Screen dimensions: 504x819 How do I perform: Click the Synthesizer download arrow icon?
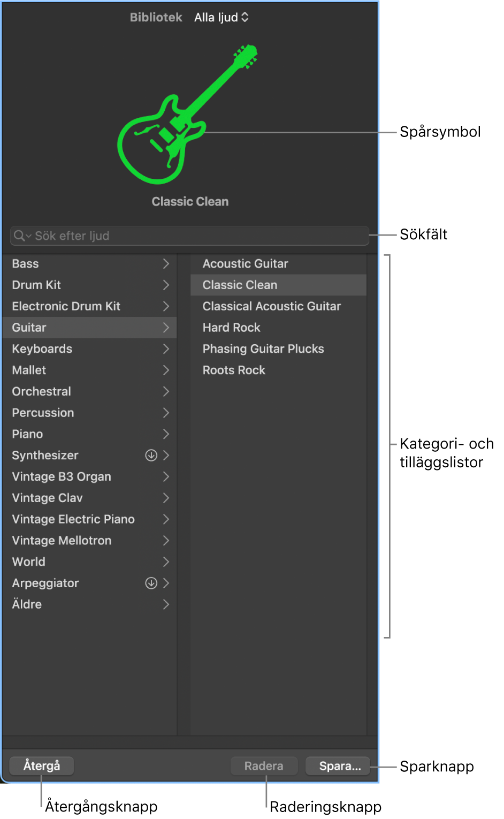pyautogui.click(x=151, y=456)
